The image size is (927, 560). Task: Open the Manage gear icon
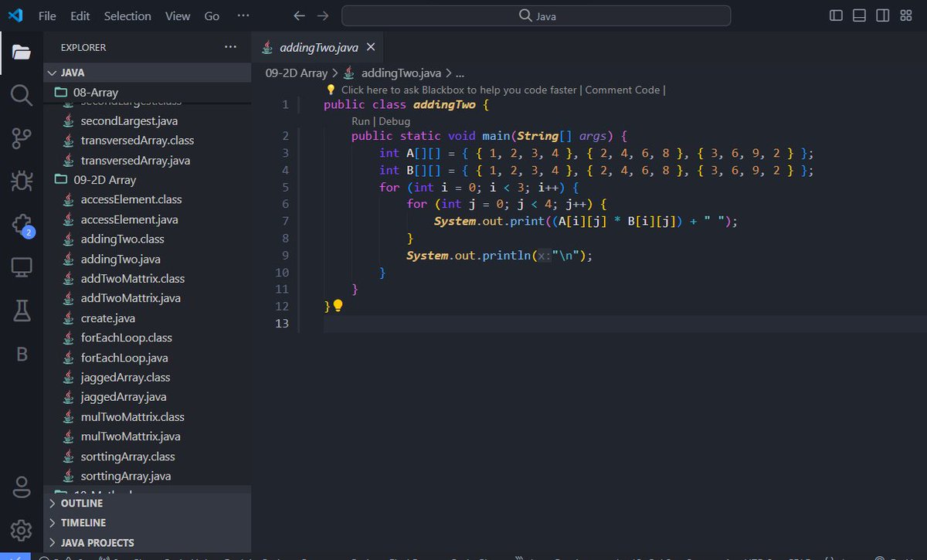[21, 530]
